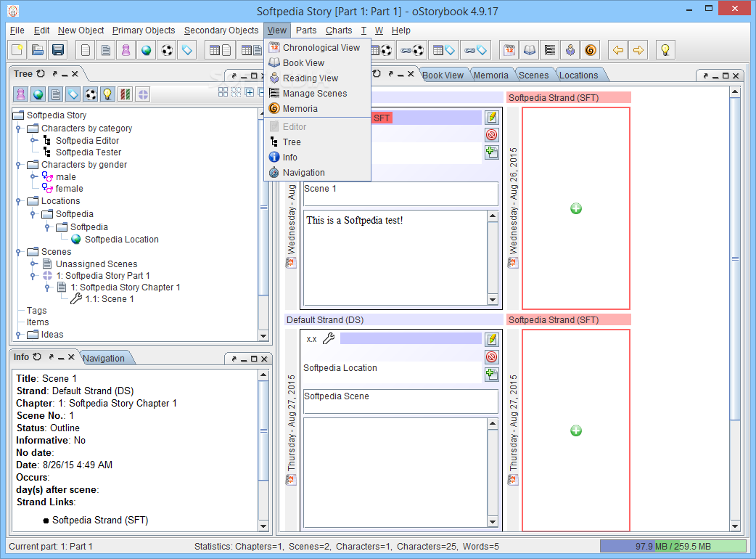Open item links via the chain and ball icon
Image resolution: width=756 pixels, height=559 pixels.
pyautogui.click(x=413, y=49)
